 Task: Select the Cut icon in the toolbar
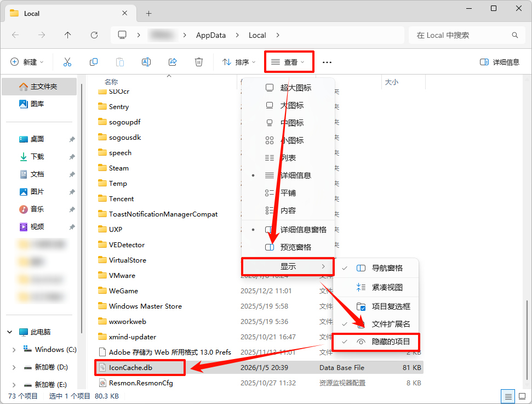coord(67,61)
